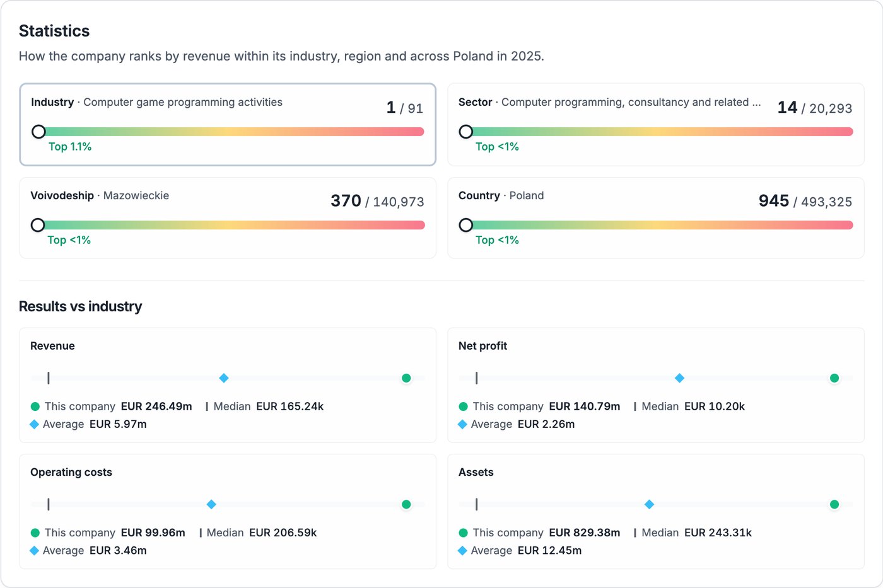Select the Industry ranking card title
The image size is (883, 588).
[156, 102]
